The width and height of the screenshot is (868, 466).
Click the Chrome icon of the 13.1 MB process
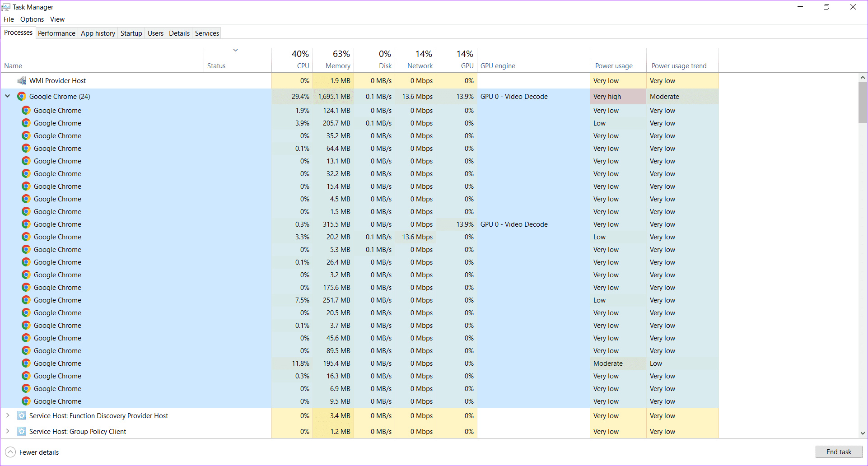point(26,161)
